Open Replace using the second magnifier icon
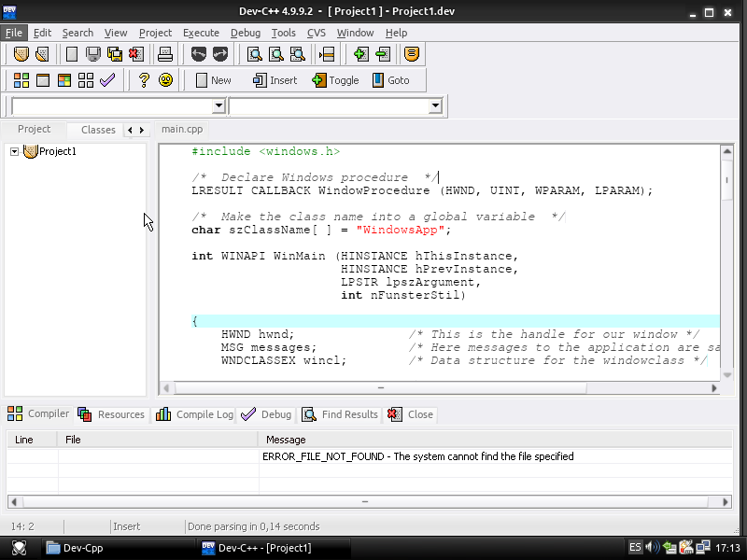 pos(276,54)
